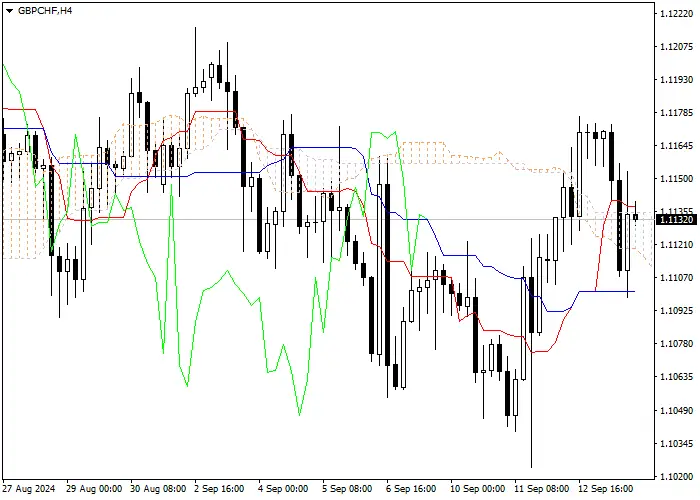Click the 29 Aug 00:00 time label
This screenshot has width=700, height=500.
click(x=94, y=489)
